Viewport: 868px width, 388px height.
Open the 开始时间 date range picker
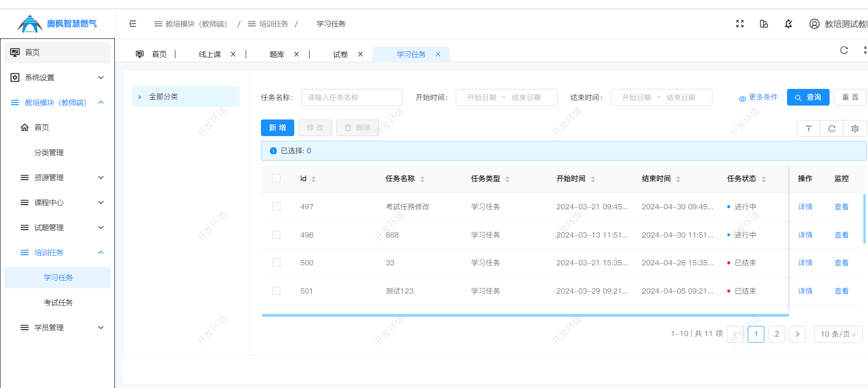click(x=507, y=97)
